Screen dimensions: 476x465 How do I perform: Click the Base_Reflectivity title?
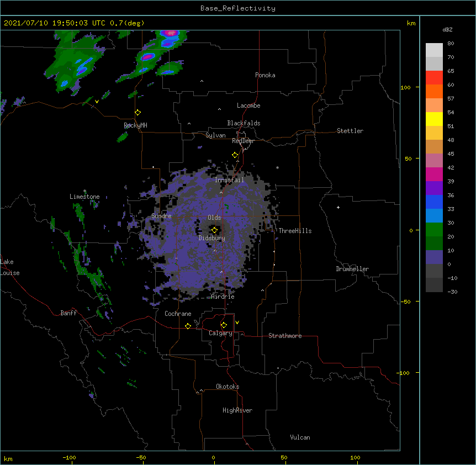238,8
